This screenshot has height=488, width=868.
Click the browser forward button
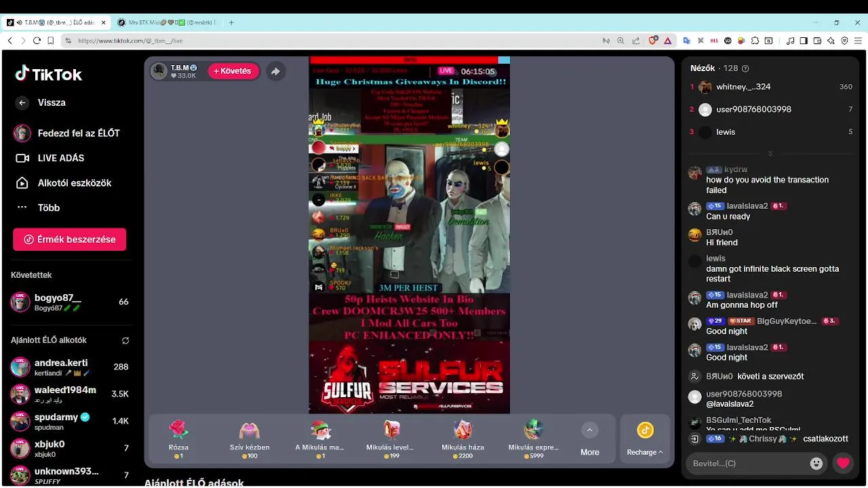(x=23, y=41)
